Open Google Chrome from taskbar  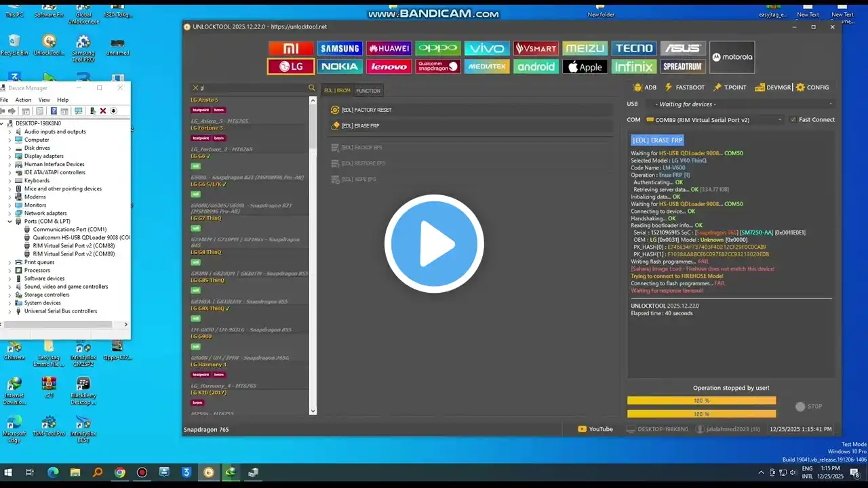[x=119, y=472]
